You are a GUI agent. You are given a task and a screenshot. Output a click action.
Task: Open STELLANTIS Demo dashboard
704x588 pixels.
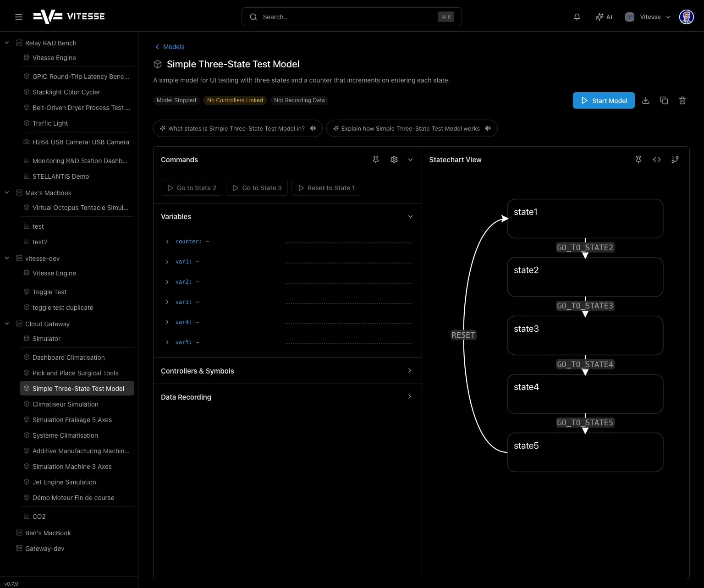coord(77,176)
